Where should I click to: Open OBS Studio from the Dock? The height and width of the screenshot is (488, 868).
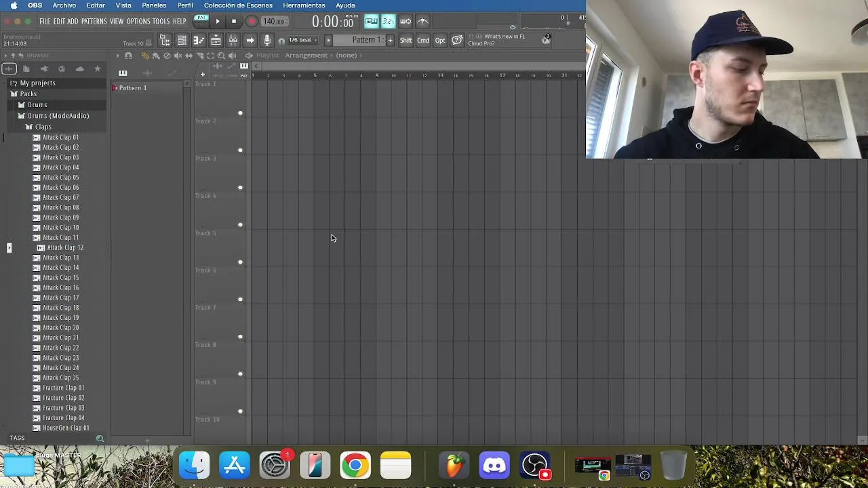tap(534, 466)
